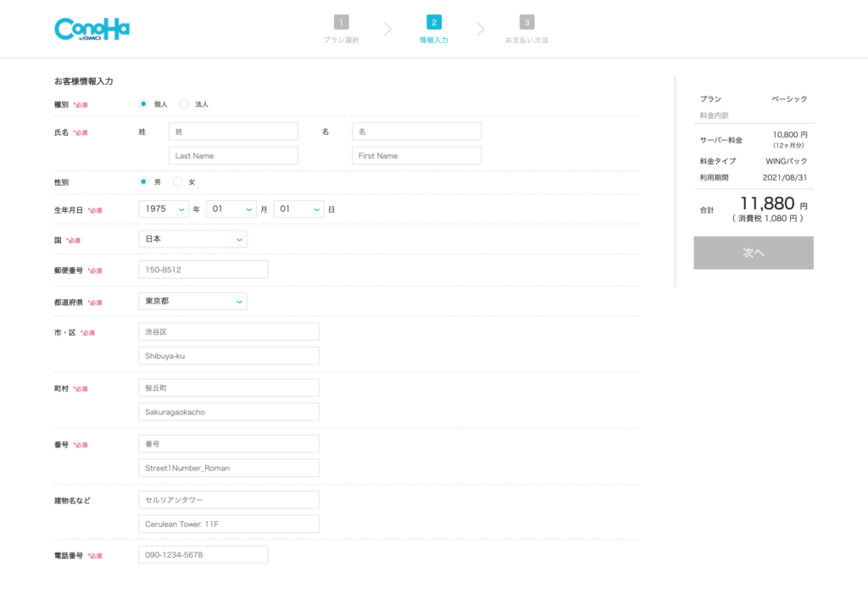Click the First Name input field
Screen dimensions: 868x589
(x=417, y=156)
